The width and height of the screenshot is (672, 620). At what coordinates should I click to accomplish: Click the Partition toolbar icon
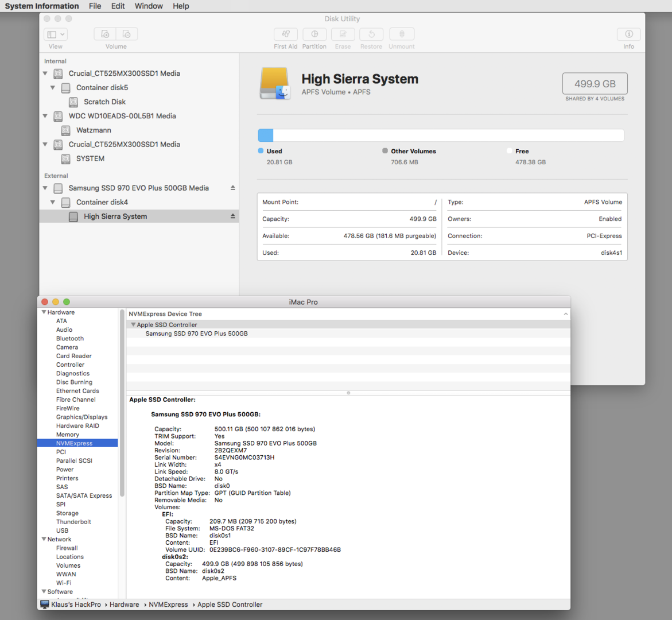314,34
